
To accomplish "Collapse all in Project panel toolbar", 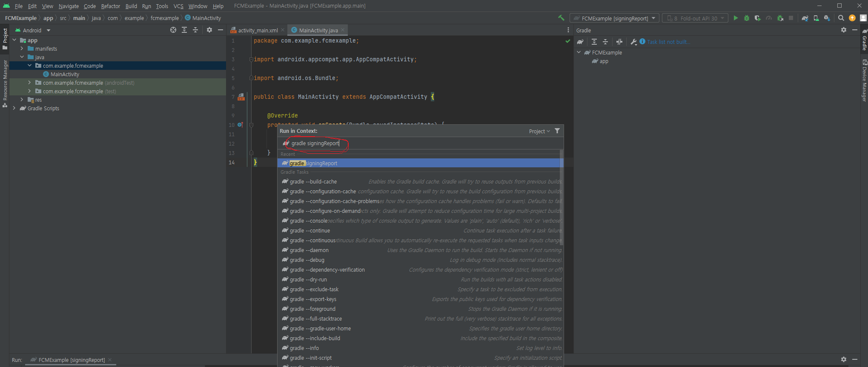I will pos(195,30).
